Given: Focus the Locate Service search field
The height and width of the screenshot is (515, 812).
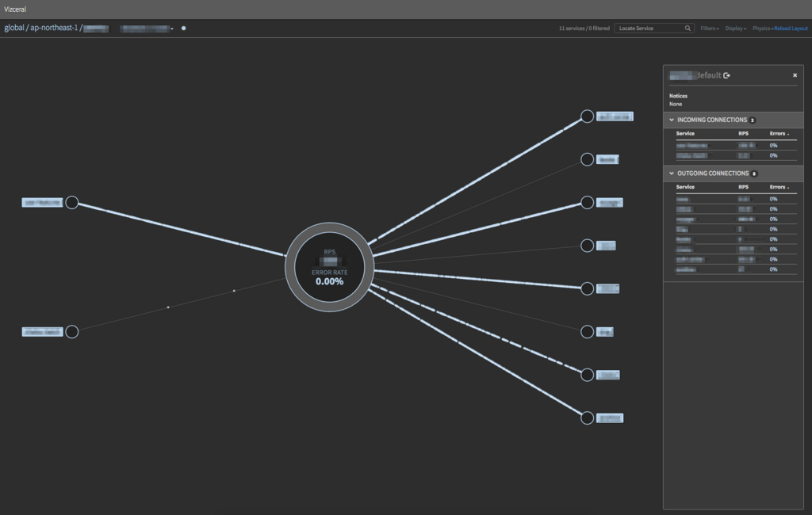Looking at the screenshot, I should click(x=649, y=29).
